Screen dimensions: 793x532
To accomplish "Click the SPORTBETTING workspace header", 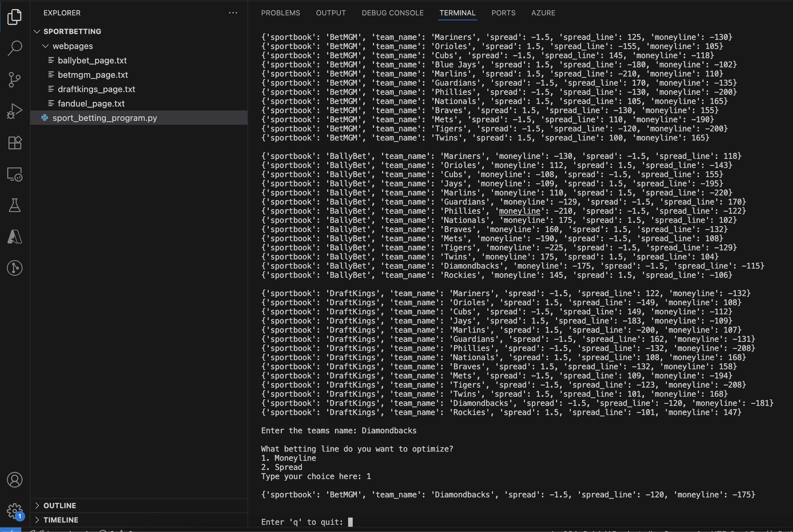I will (x=139, y=31).
